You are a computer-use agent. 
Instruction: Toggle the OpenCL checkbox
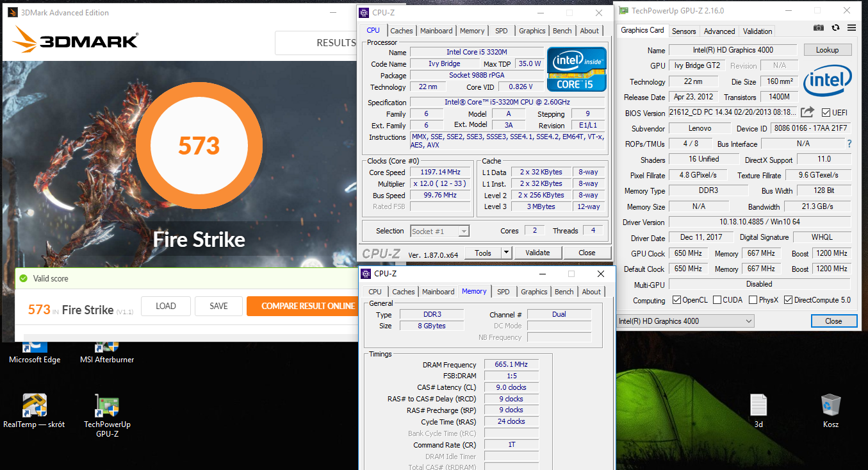[x=677, y=300]
